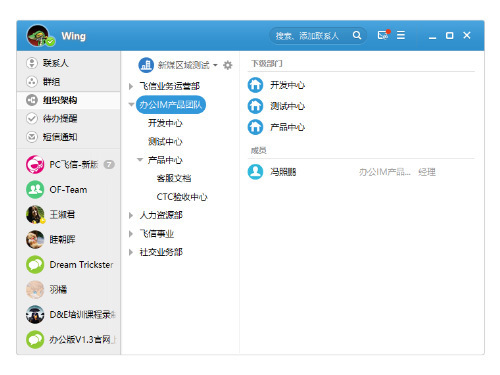Open the OF-Team conversation
The width and height of the screenshot is (500, 375).
click(69, 190)
